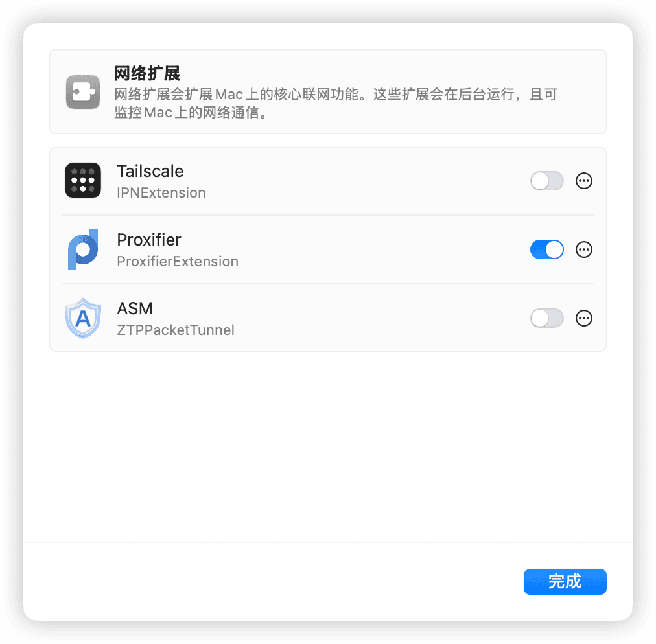Disable the Proxifier extension switch

tap(547, 249)
